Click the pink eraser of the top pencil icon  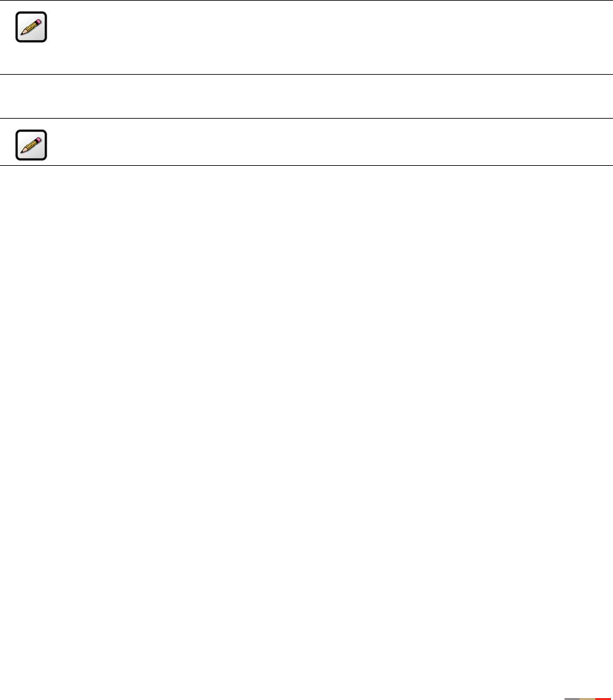tap(39, 22)
